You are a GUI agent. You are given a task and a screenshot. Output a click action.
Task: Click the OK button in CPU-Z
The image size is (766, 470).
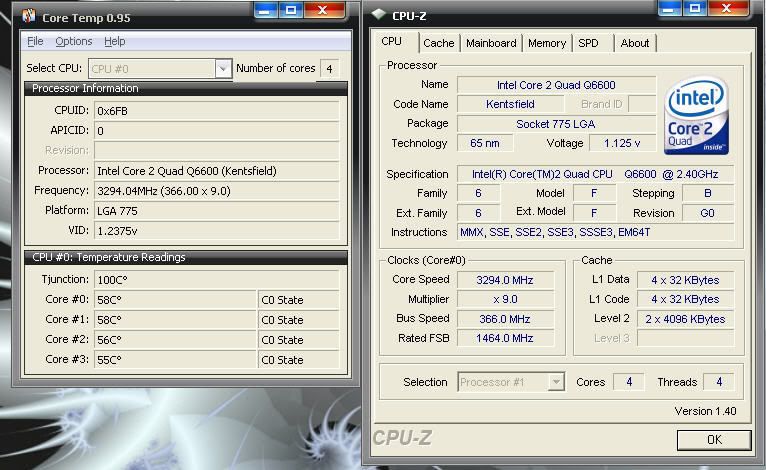714,440
